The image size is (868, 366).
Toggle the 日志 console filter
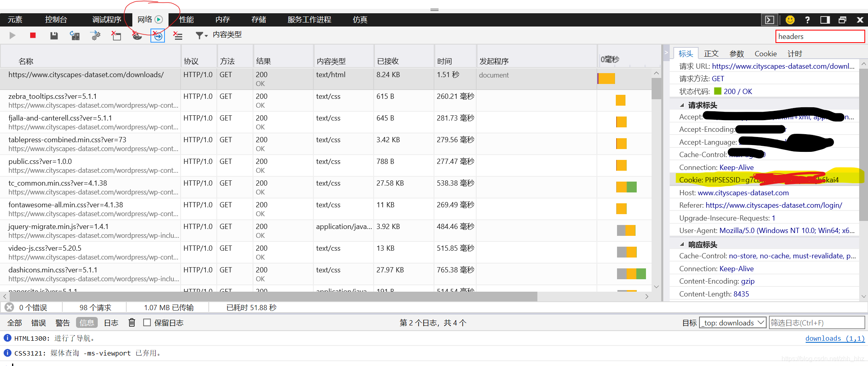coord(111,323)
